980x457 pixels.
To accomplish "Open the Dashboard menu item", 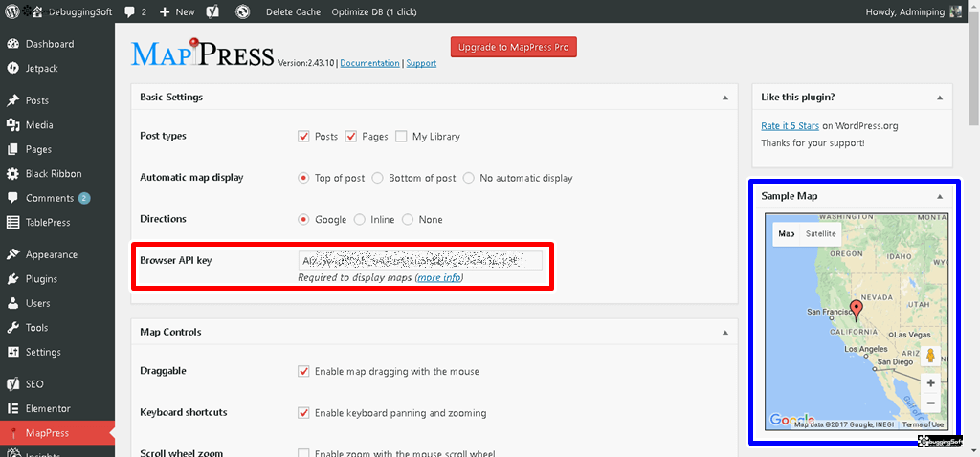I will (x=57, y=44).
